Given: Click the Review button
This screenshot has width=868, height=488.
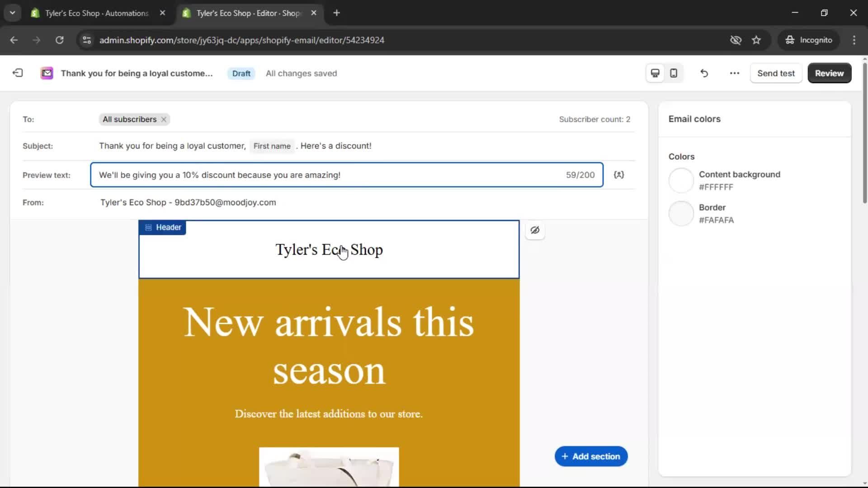Looking at the screenshot, I should [829, 73].
